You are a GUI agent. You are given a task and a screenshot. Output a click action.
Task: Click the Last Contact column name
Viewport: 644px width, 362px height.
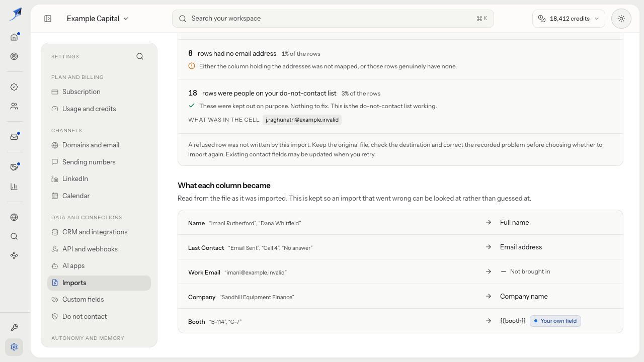pos(206,248)
